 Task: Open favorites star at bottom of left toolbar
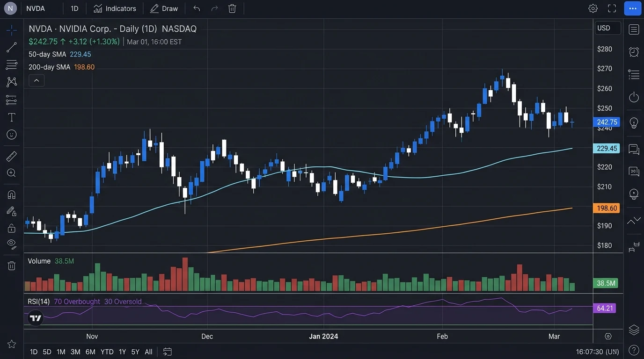(12, 344)
